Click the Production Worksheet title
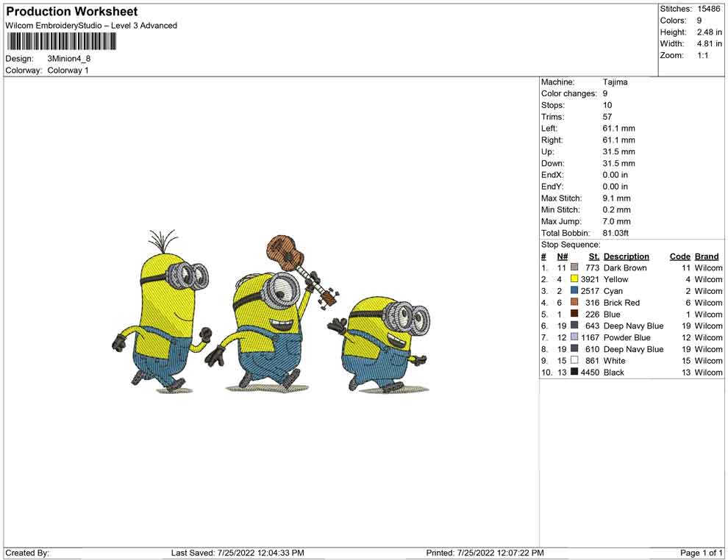The width and height of the screenshot is (728, 560). [x=72, y=12]
